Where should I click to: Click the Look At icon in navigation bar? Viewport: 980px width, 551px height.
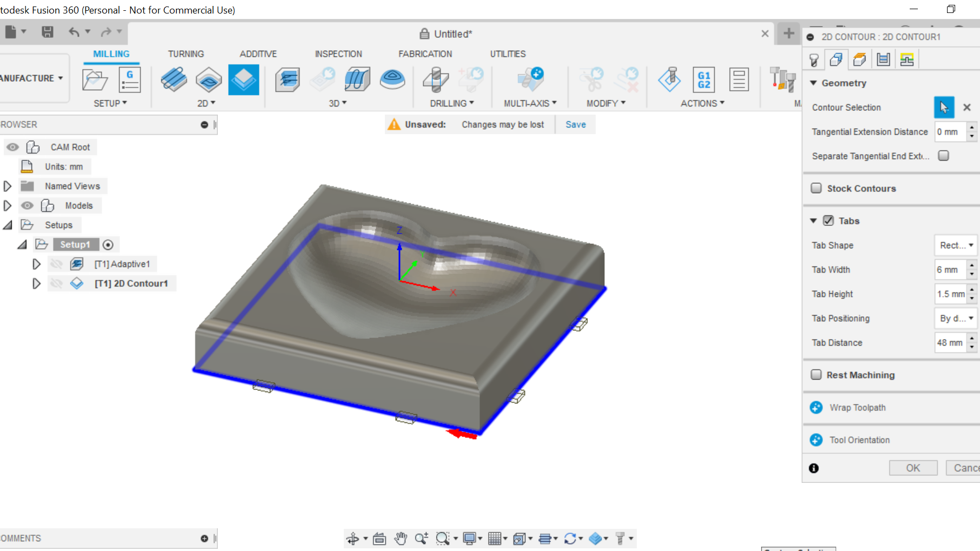[x=379, y=539]
